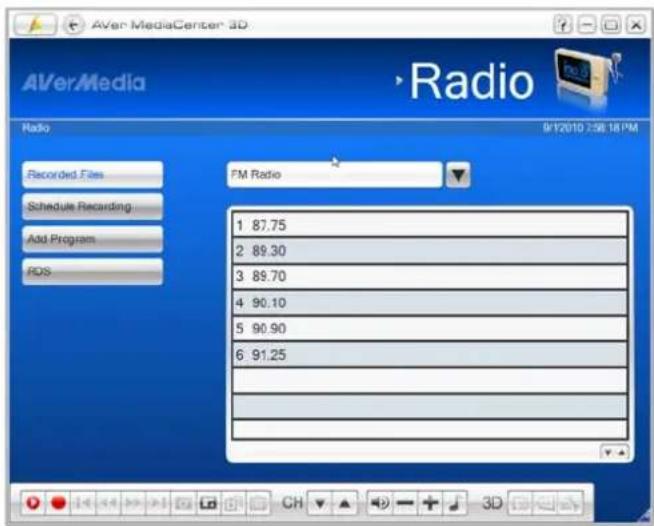The image size is (654, 526).
Task: Click the list page up arrow
Action: (x=621, y=452)
